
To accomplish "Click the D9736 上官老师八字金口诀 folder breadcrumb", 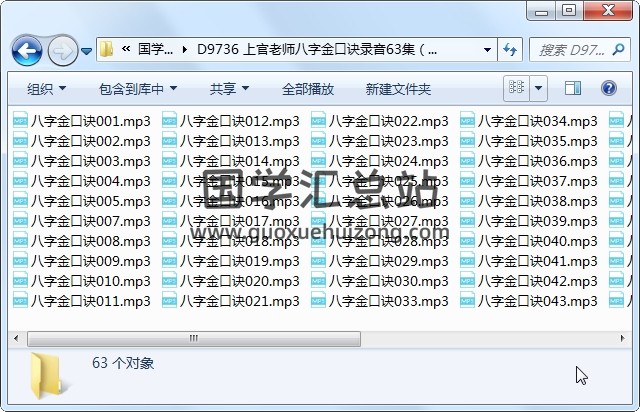I will 317,49.
